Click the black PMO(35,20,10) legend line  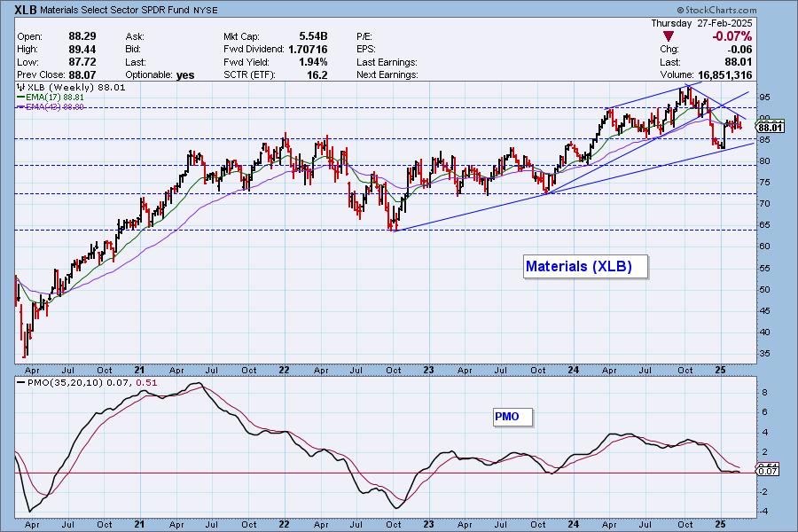[21, 383]
